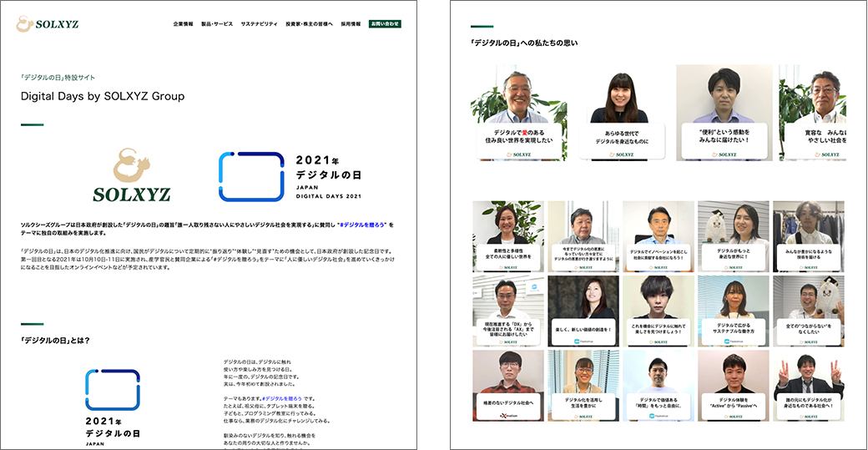Open the 今までデジタル化の恩恵に card
The width and height of the screenshot is (868, 450).
pyautogui.click(x=583, y=236)
